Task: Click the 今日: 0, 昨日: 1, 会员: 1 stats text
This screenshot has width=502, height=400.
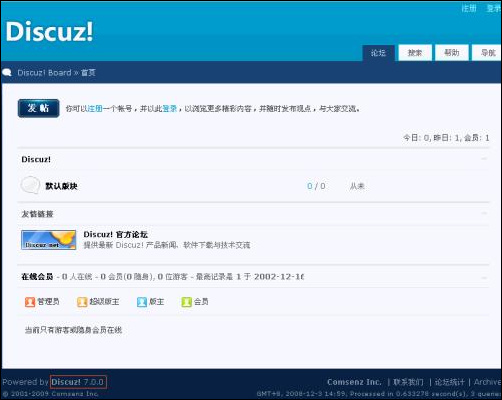Action: point(446,138)
